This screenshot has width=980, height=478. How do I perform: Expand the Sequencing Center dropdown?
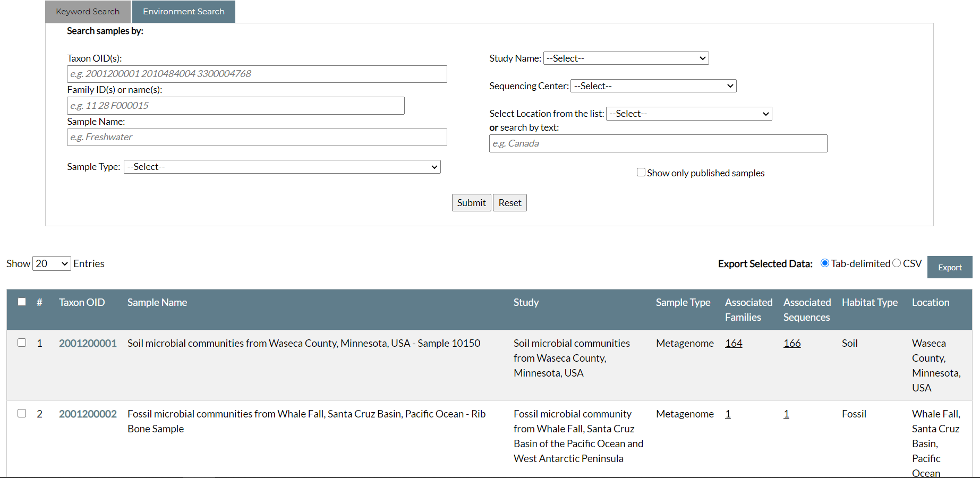[653, 86]
